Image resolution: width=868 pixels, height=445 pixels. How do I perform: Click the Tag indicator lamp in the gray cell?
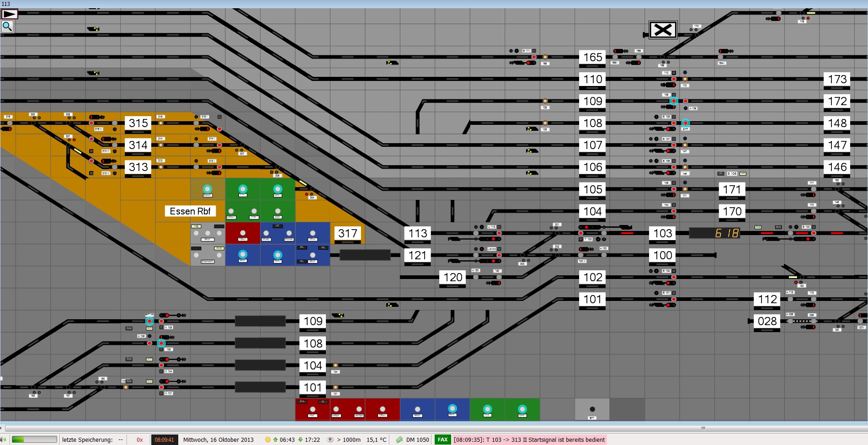click(196, 226)
